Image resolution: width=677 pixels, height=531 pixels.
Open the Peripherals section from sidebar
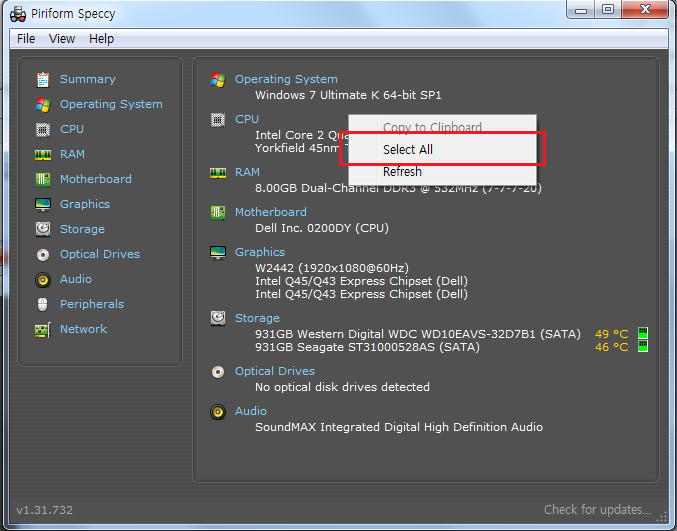coord(92,304)
